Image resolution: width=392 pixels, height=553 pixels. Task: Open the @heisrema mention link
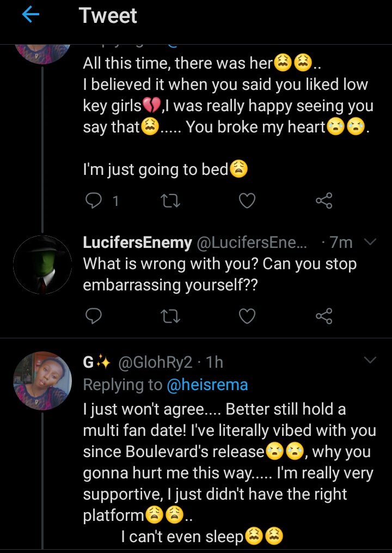(207, 385)
